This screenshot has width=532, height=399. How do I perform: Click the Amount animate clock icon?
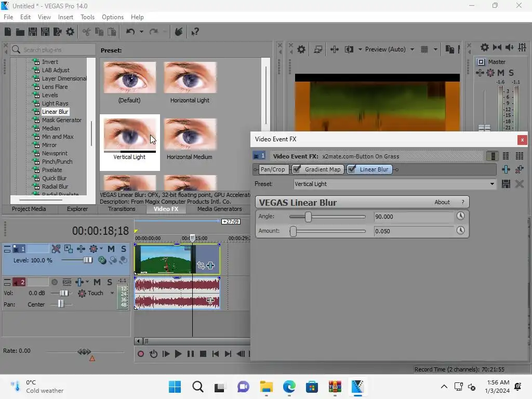coord(460,230)
